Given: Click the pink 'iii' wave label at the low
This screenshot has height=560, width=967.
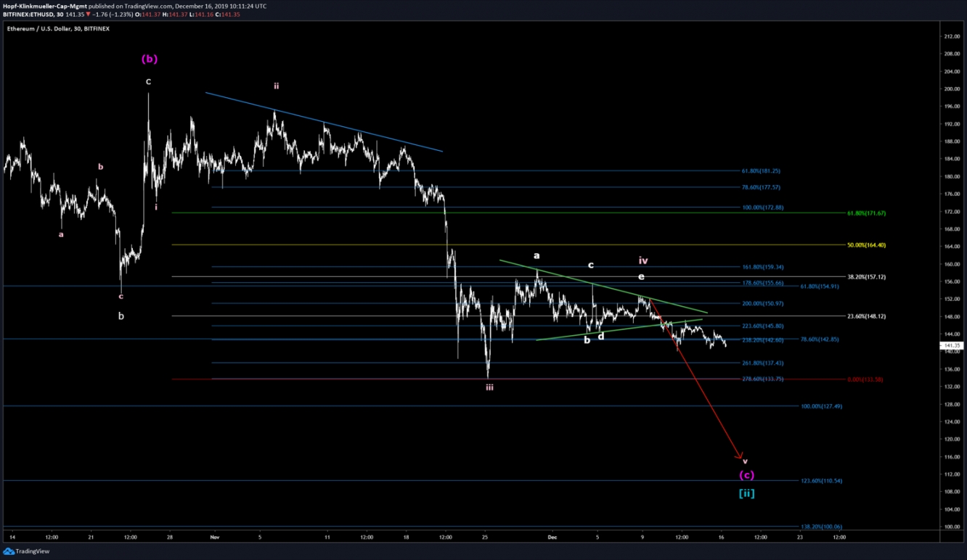Looking at the screenshot, I should [x=489, y=387].
